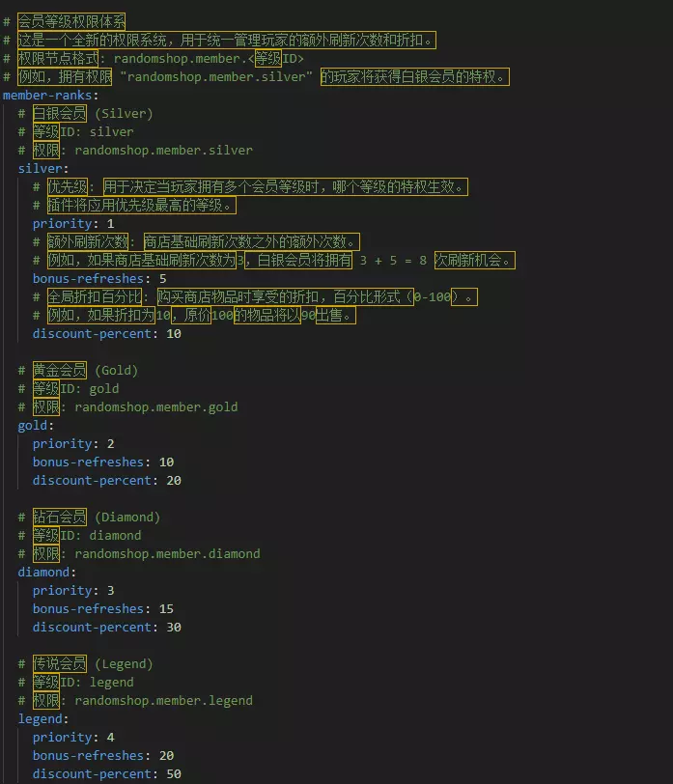Click comment 'randomshop.member.silver' permission line
The height and width of the screenshot is (784, 673).
pos(135,150)
